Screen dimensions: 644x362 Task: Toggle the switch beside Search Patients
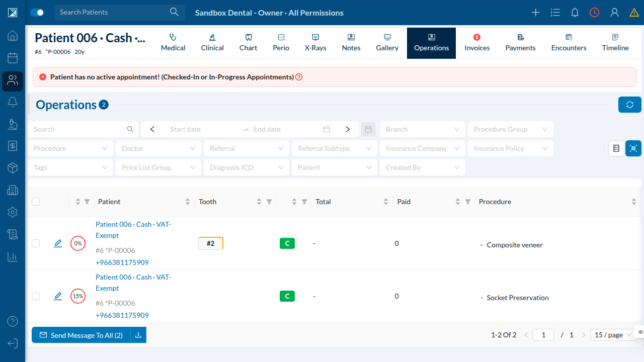pyautogui.click(x=37, y=13)
